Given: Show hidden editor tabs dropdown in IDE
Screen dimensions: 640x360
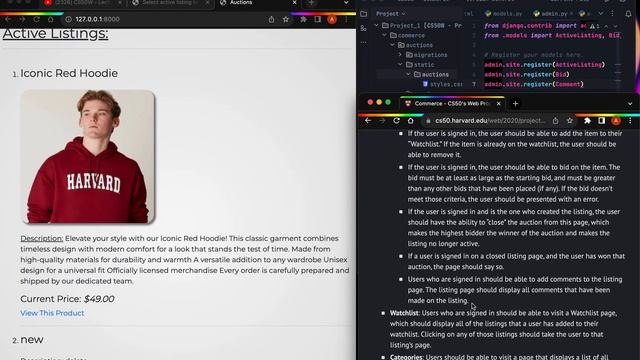Looking at the screenshot, I should tap(601, 14).
